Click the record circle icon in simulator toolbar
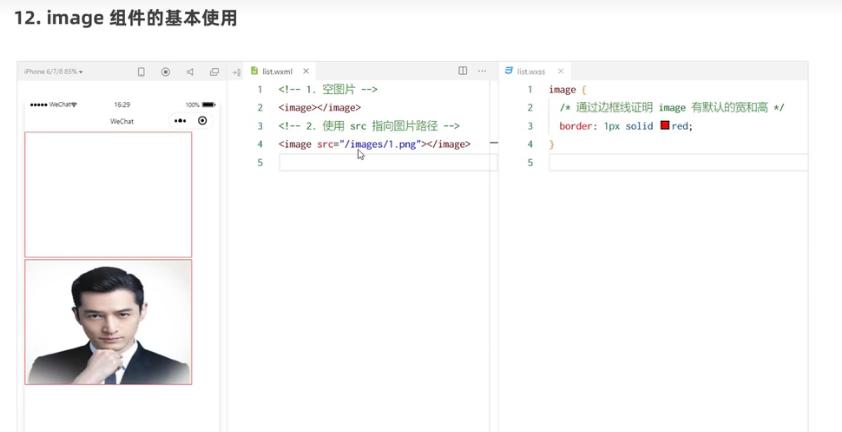The height and width of the screenshot is (432, 842). (x=165, y=71)
